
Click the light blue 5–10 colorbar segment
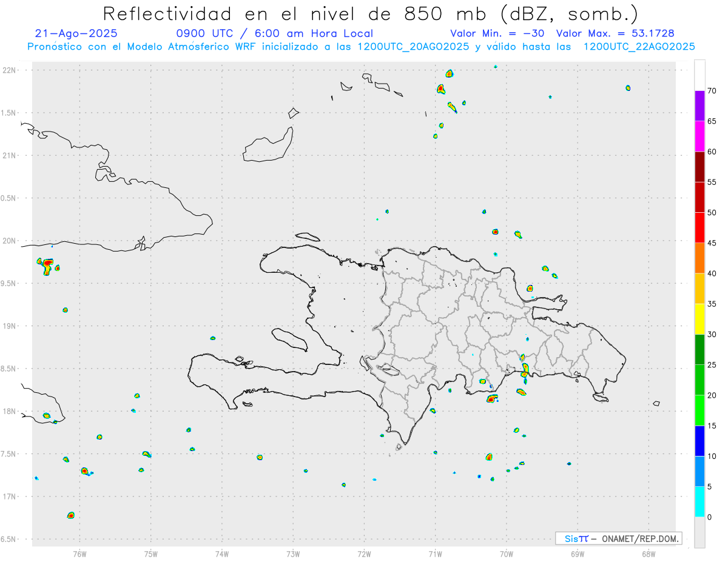point(699,471)
